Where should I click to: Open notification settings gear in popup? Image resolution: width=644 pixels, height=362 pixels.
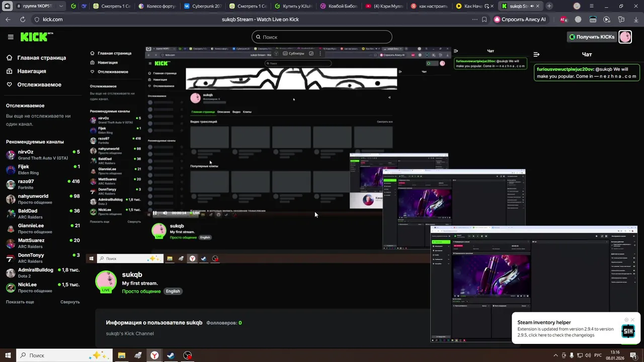[626, 320]
